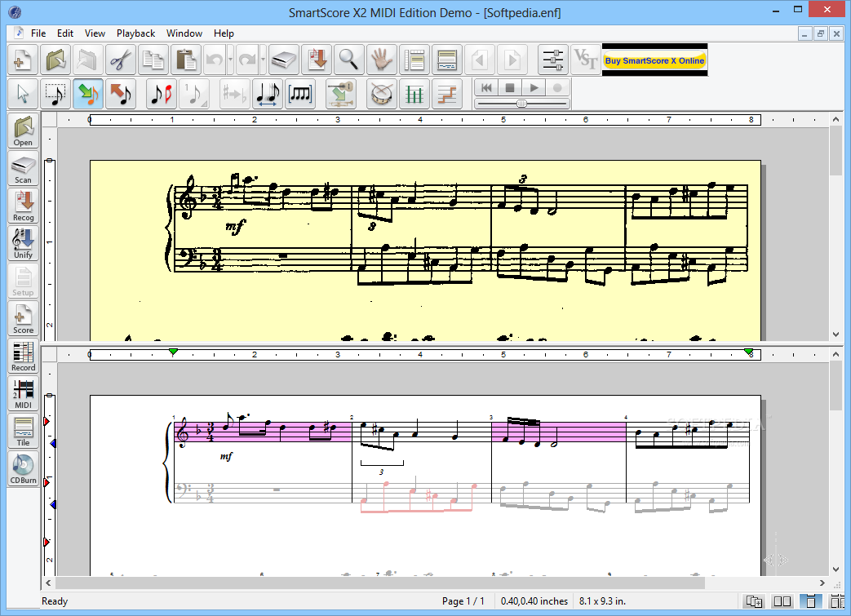Click the Recog sidebar button
This screenshot has height=616, width=851.
click(23, 206)
